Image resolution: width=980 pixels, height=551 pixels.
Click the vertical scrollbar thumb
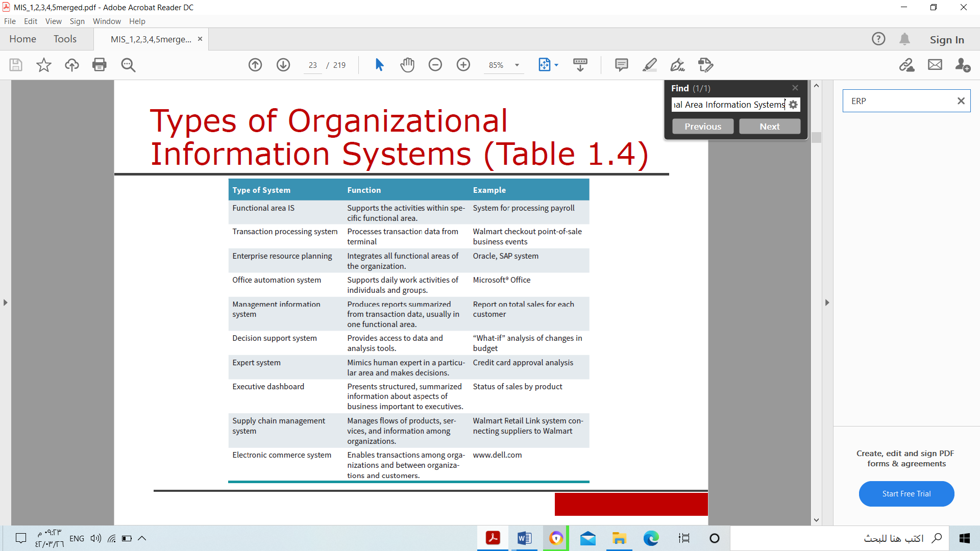817,138
